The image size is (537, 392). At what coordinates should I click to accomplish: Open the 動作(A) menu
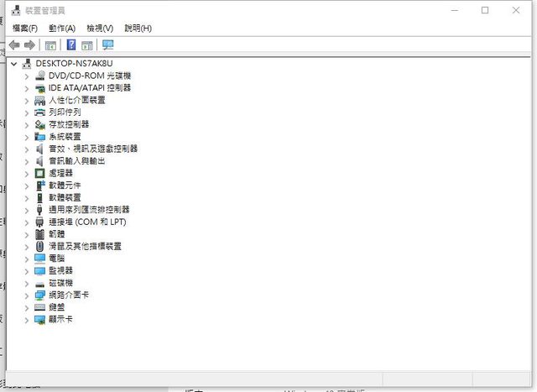pos(62,28)
